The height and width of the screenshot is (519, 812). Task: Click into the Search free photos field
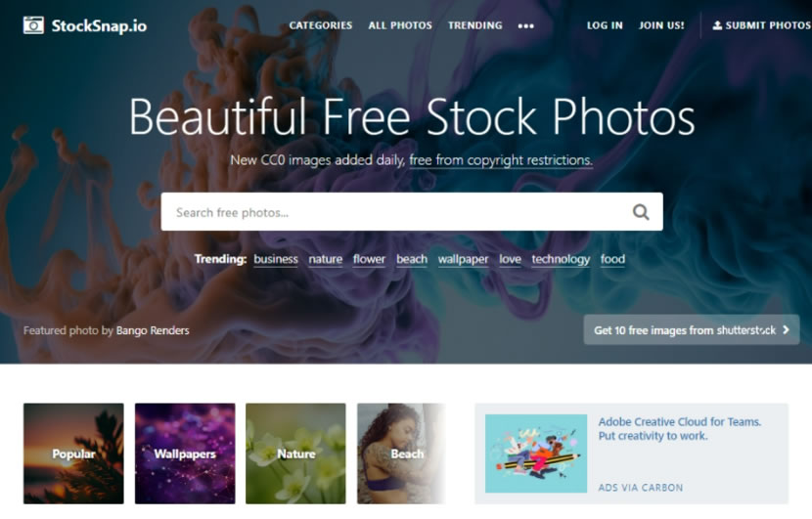click(393, 212)
